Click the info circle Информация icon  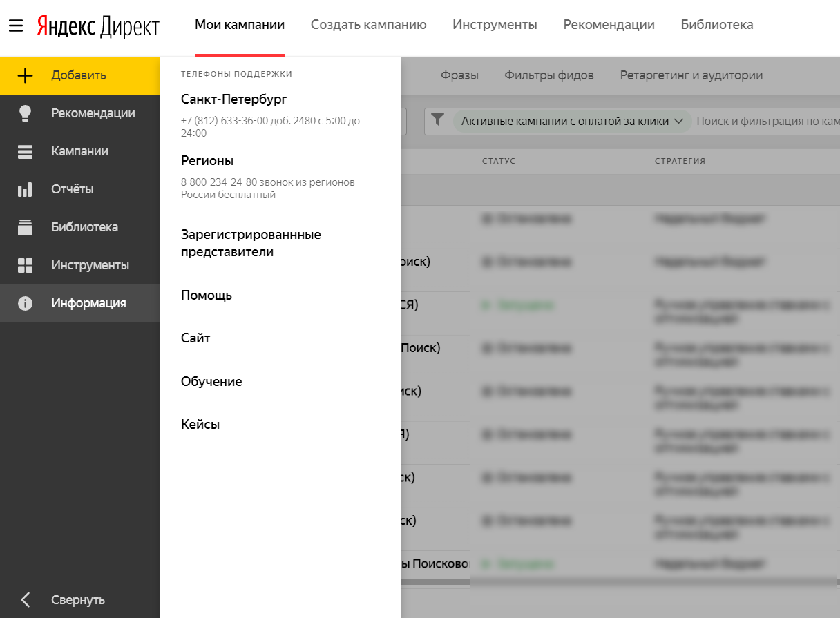pyautogui.click(x=25, y=303)
